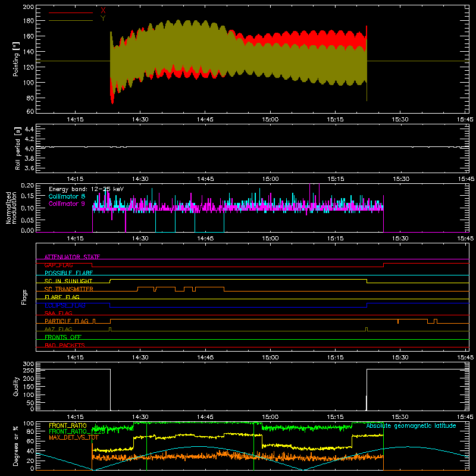Click the 0.15 tick on modulation axis

[27, 196]
